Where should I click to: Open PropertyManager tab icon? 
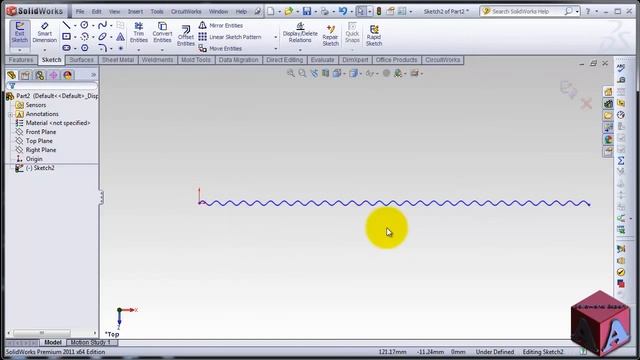tap(25, 75)
